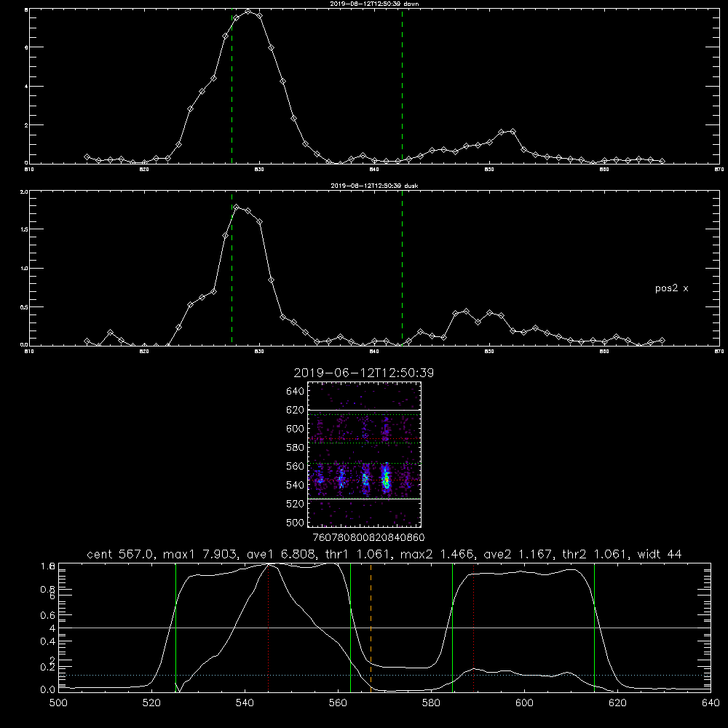The width and height of the screenshot is (728, 728).
Task: Select left green dashed line in dusk plot
Action: click(x=232, y=268)
